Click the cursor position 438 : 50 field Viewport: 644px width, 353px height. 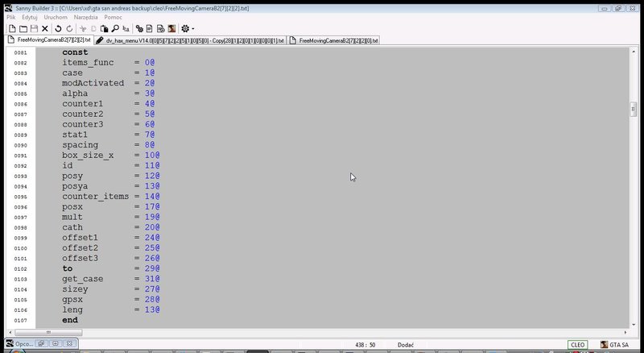(366, 345)
